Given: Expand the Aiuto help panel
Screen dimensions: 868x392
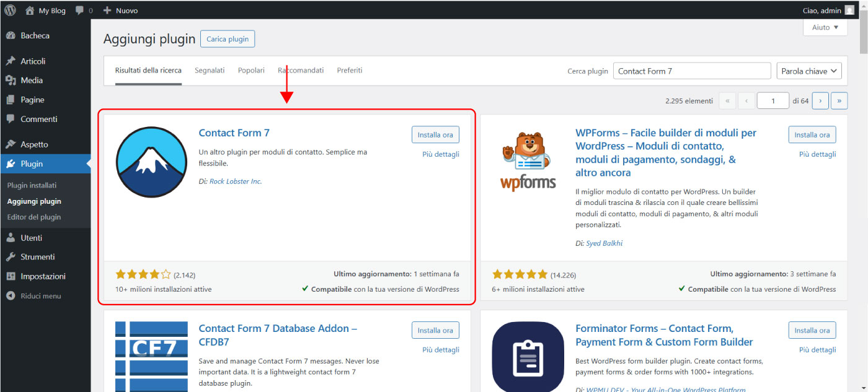Looking at the screenshot, I should pos(825,28).
